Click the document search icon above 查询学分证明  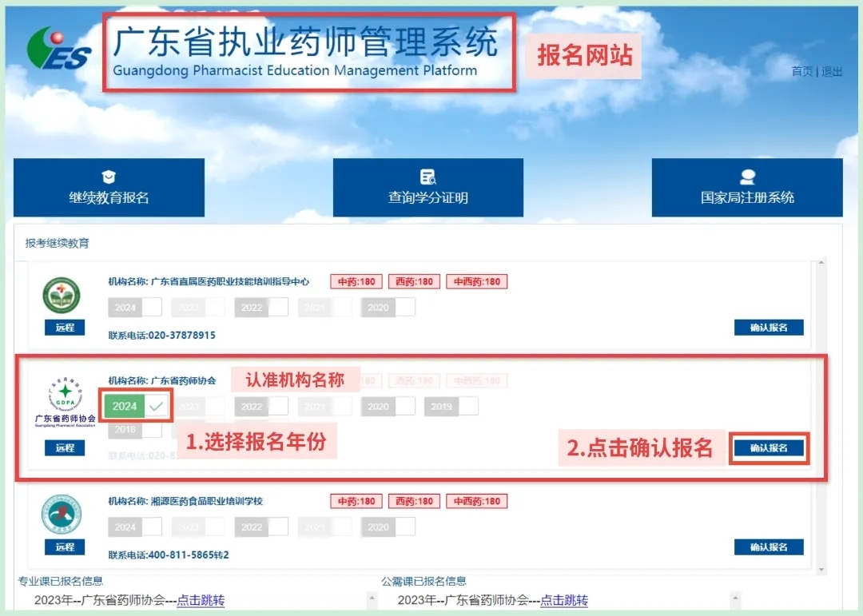coord(428,177)
